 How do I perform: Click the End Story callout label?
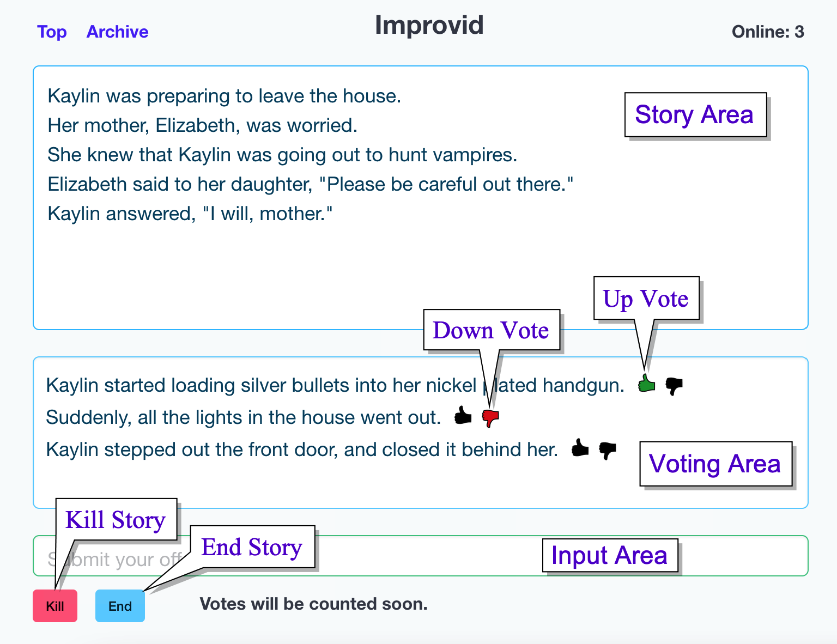click(252, 546)
